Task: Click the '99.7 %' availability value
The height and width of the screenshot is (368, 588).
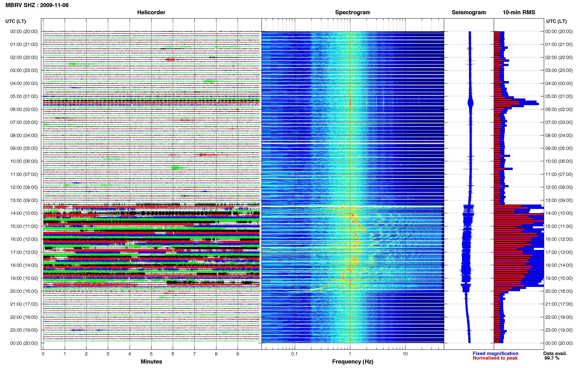Action: click(552, 358)
